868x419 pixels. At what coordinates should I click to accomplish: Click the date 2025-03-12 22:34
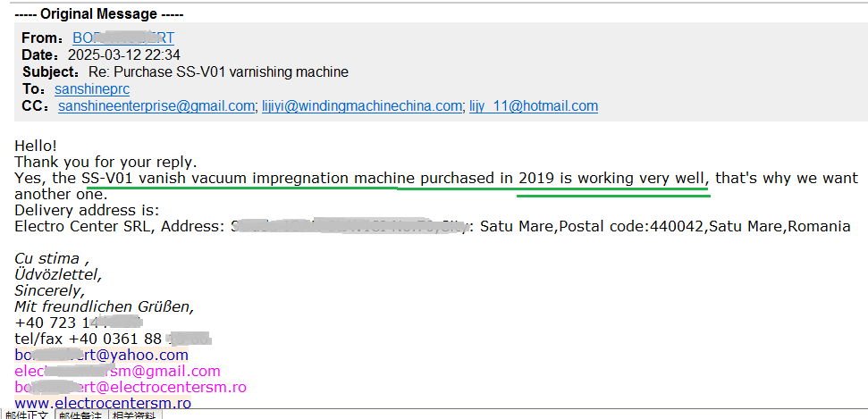124,55
